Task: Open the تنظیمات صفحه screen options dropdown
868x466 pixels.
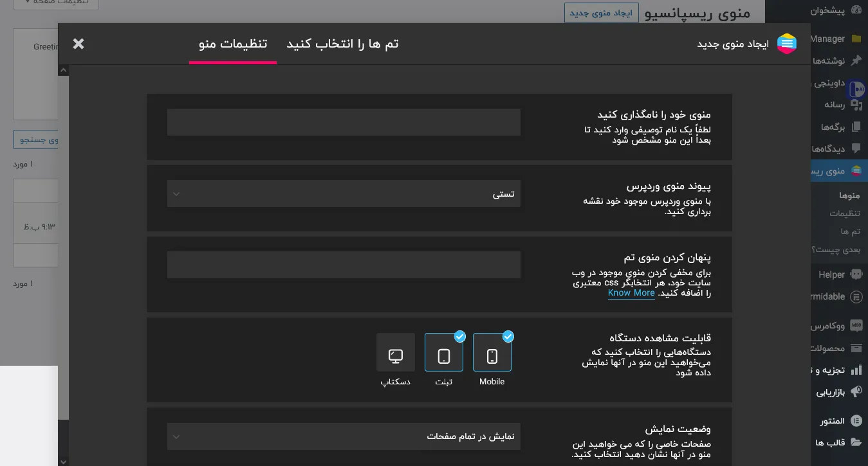Action: (x=55, y=3)
